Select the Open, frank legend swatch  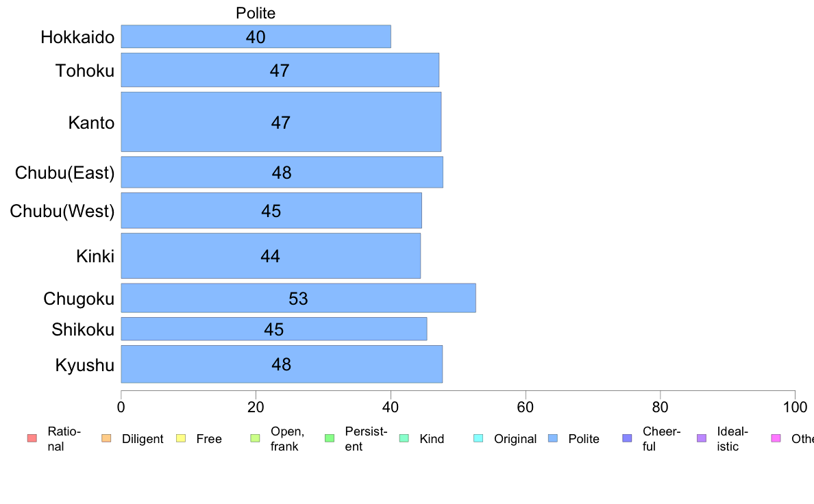(x=256, y=438)
